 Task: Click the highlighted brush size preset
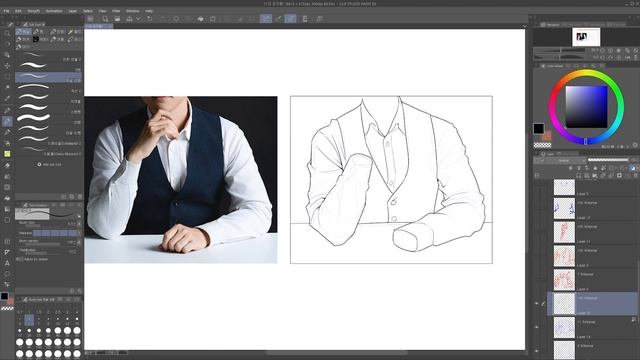29,320
